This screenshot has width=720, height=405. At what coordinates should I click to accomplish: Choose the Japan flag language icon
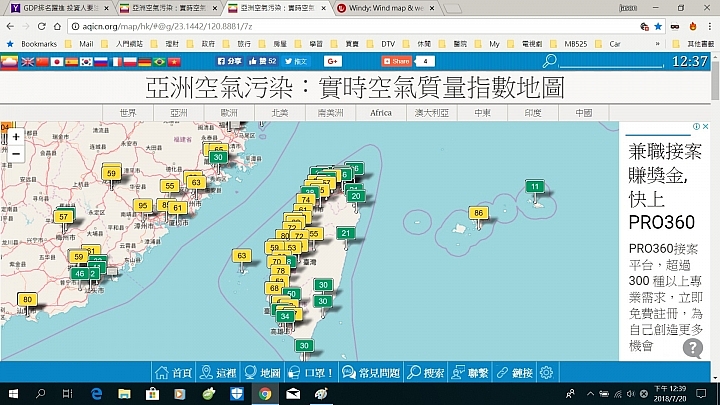point(57,62)
